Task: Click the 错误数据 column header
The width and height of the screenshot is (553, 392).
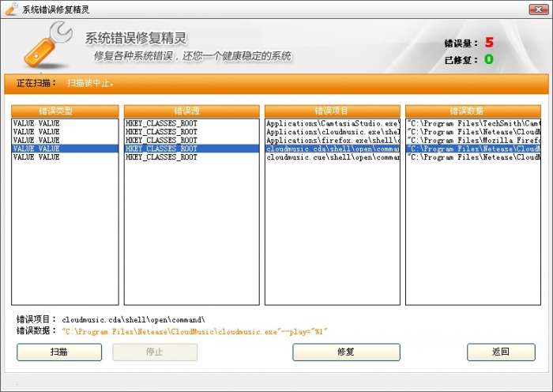Action: pos(473,111)
